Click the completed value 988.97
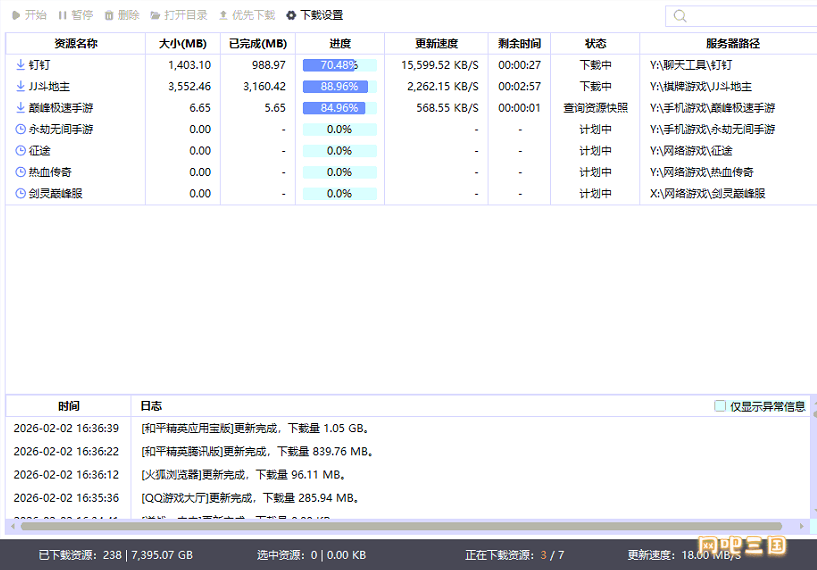 [x=269, y=65]
